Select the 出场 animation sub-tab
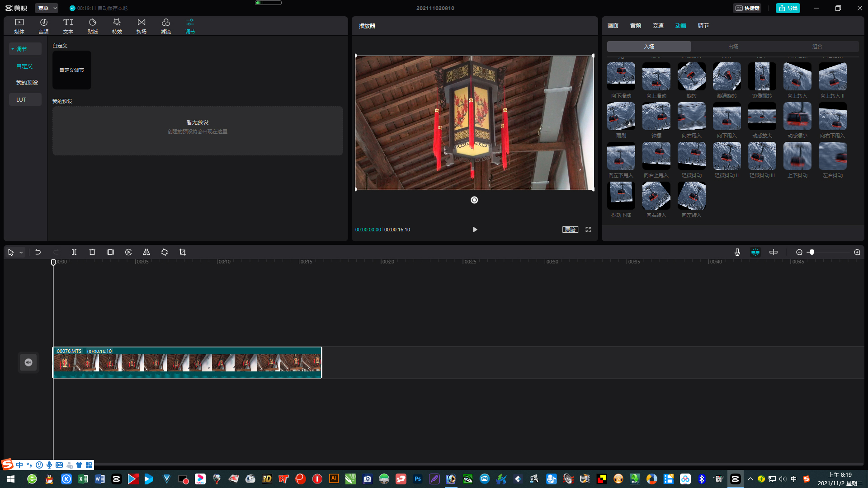 (x=733, y=47)
